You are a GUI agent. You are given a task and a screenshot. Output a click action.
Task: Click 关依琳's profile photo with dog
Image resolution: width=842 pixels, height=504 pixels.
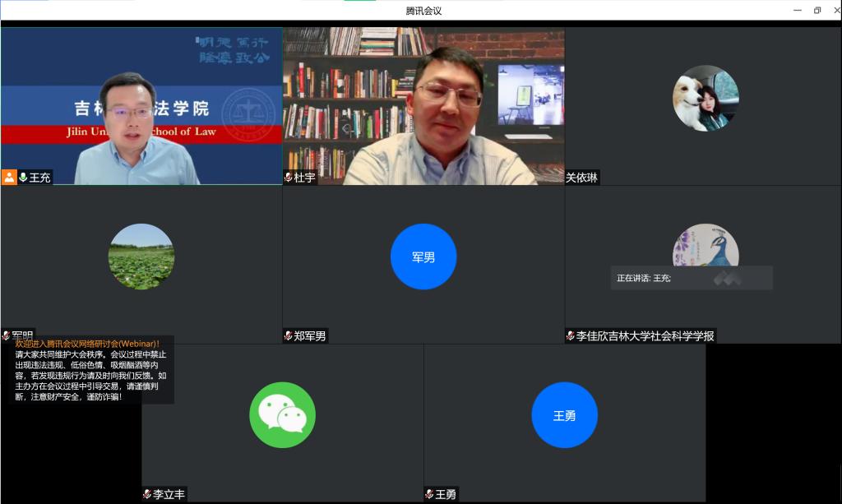click(706, 98)
